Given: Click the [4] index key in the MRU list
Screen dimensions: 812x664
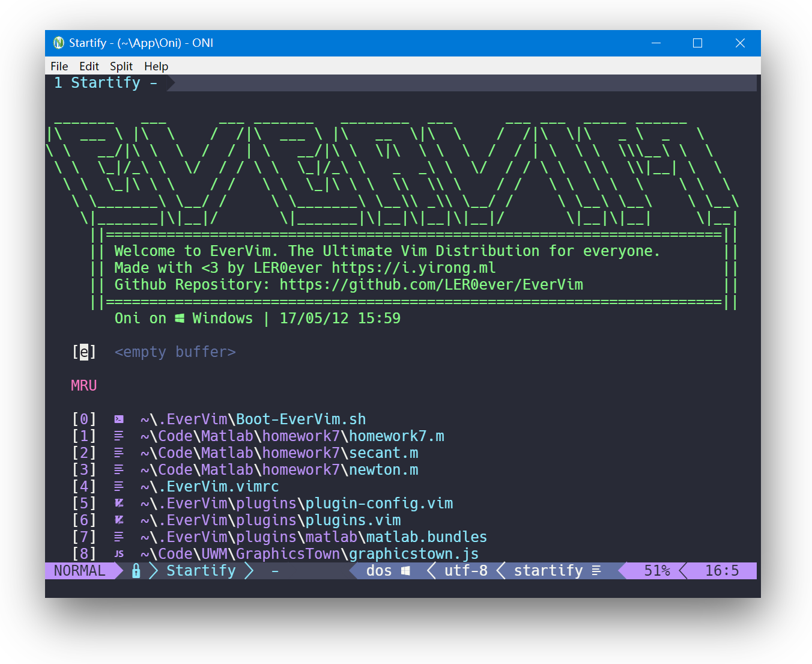Looking at the screenshot, I should click(84, 487).
